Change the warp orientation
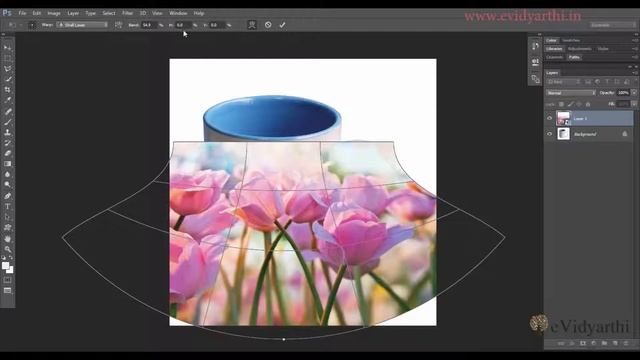This screenshot has width=640, height=360. pos(118,25)
